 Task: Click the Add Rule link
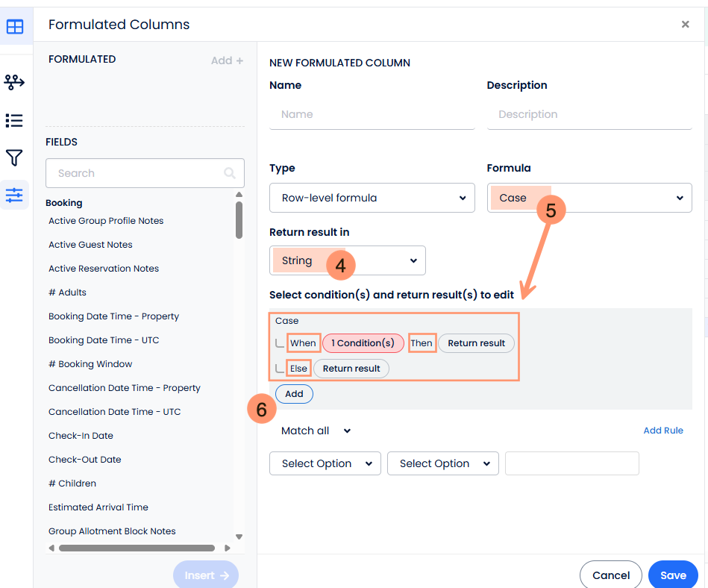(x=662, y=431)
